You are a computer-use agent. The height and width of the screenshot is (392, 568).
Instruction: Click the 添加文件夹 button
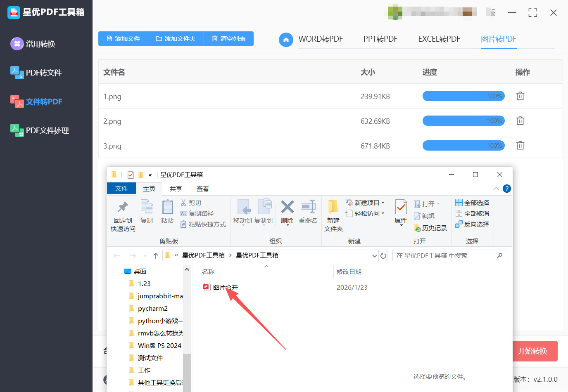click(x=176, y=39)
